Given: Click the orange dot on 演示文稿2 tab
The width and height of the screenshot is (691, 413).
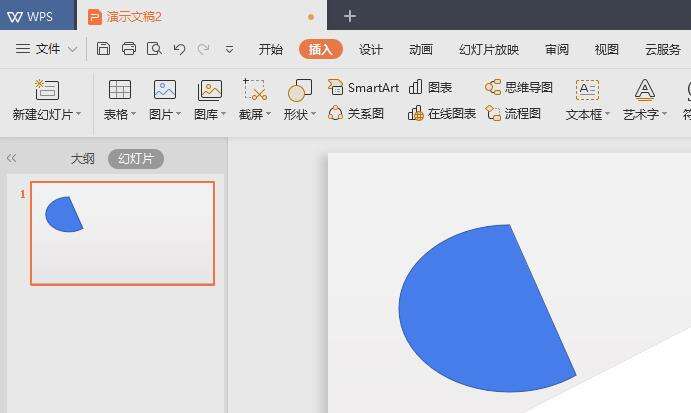Looking at the screenshot, I should [x=311, y=17].
